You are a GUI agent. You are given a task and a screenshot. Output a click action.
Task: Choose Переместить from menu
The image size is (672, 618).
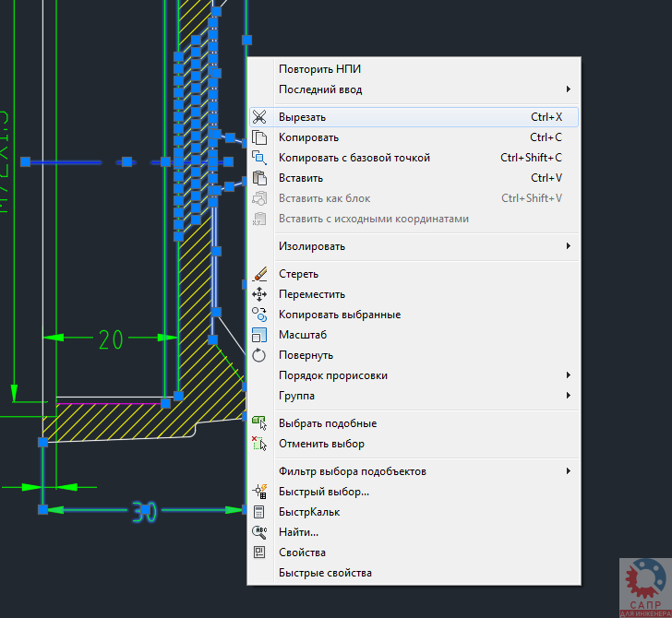(414, 294)
